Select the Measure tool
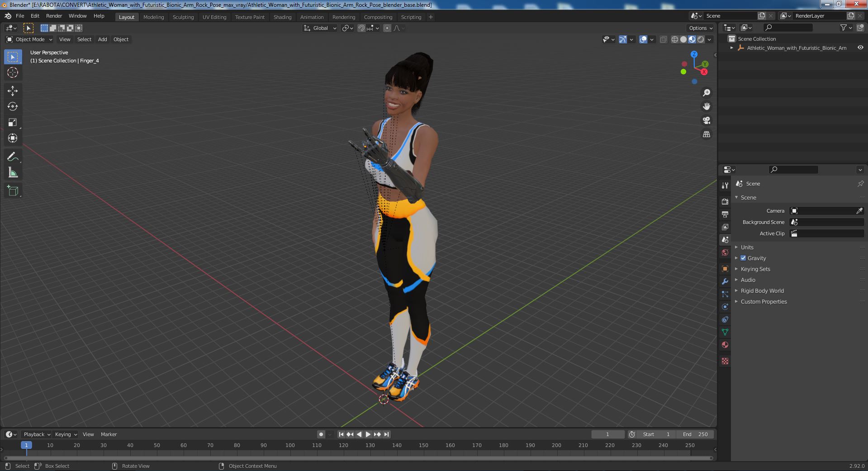The image size is (868, 471). click(x=13, y=172)
